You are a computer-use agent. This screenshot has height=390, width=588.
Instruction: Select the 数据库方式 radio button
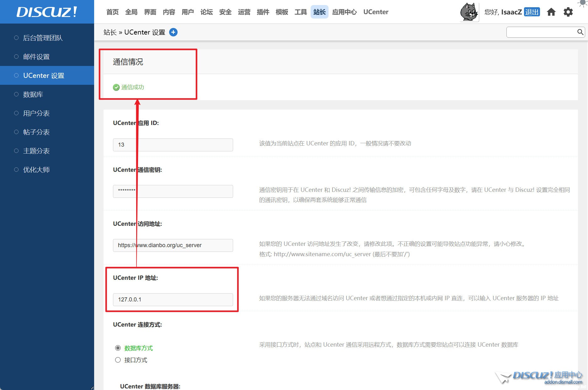click(x=118, y=348)
